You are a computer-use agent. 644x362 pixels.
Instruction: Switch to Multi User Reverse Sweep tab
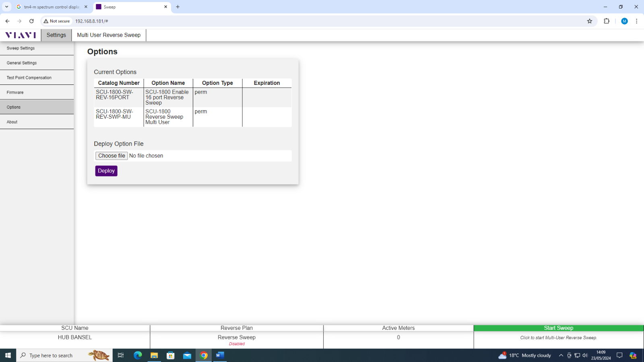click(x=109, y=35)
